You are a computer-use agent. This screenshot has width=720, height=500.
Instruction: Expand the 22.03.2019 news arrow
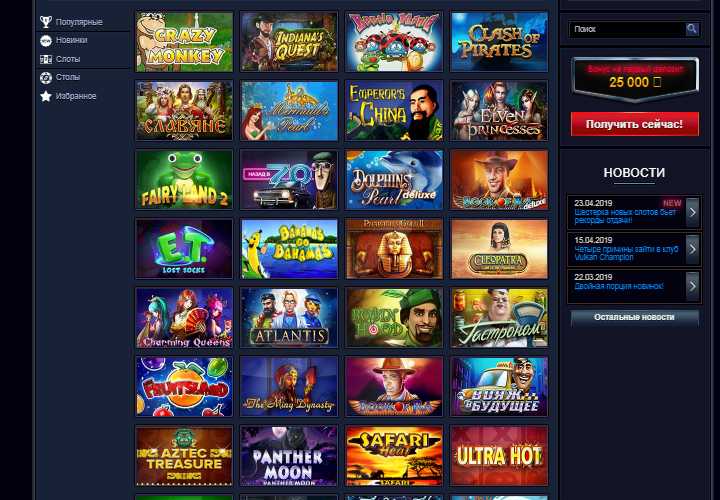point(692,286)
